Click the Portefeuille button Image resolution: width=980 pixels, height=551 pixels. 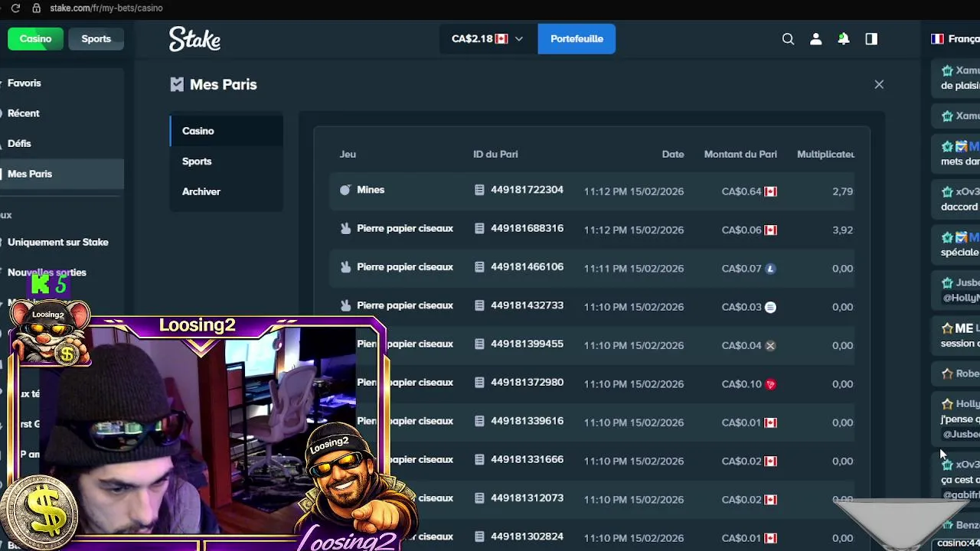pyautogui.click(x=577, y=39)
